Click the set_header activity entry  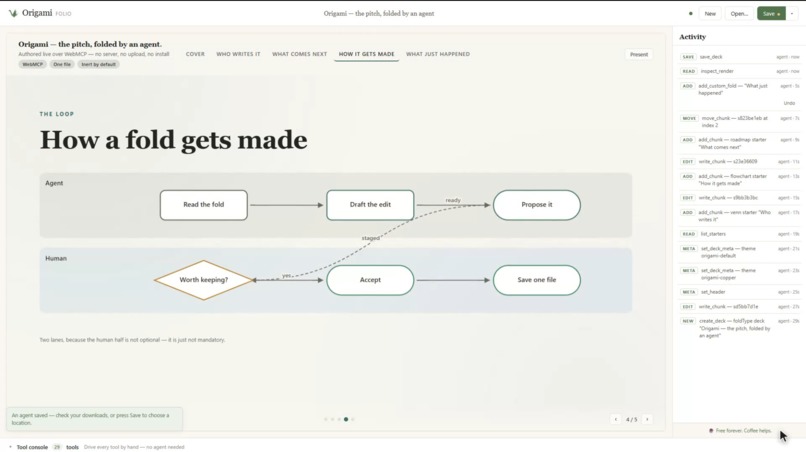[x=740, y=292]
